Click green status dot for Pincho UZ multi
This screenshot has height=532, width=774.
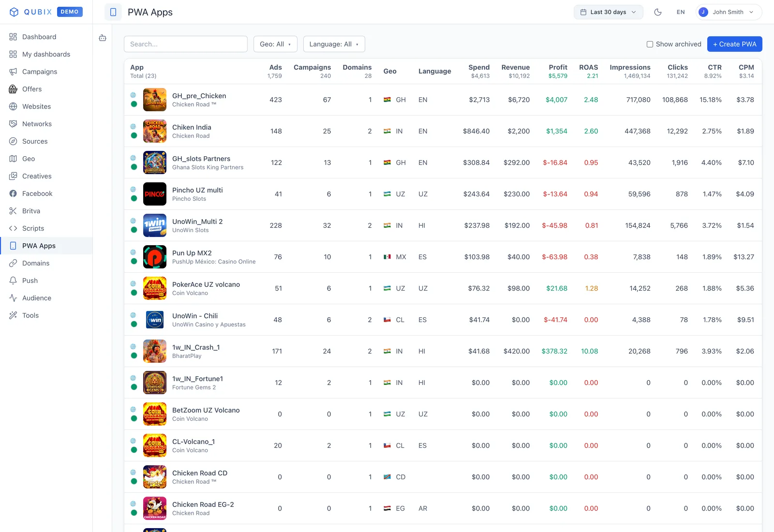[x=134, y=198]
